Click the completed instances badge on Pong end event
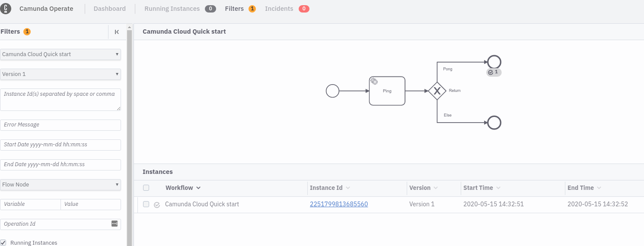The image size is (644, 246). click(x=494, y=72)
